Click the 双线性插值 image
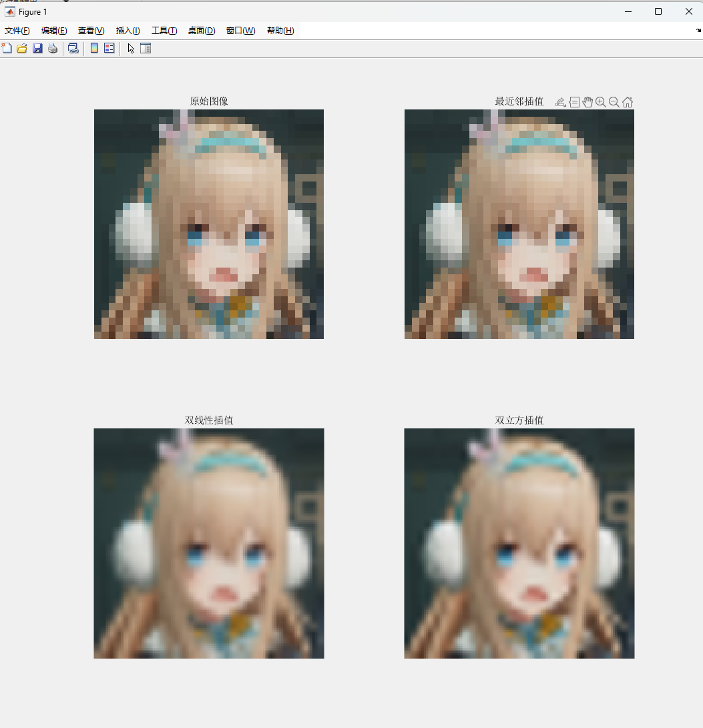 click(x=209, y=543)
